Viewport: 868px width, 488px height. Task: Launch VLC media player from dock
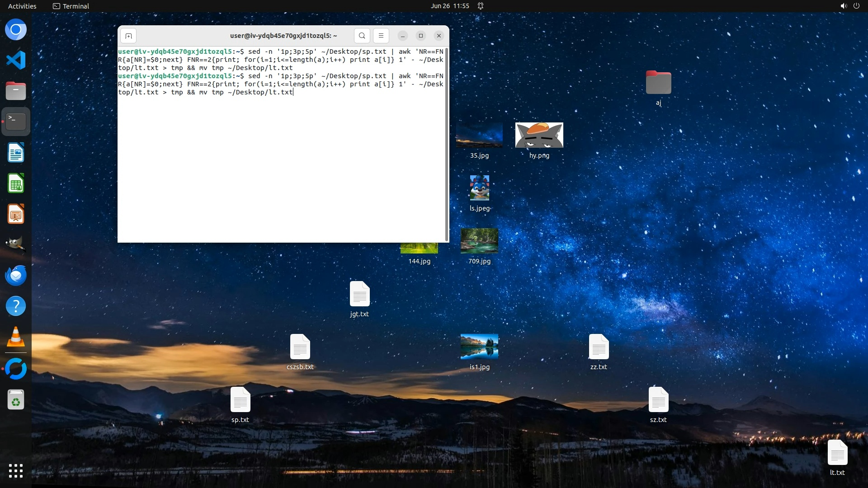[16, 337]
